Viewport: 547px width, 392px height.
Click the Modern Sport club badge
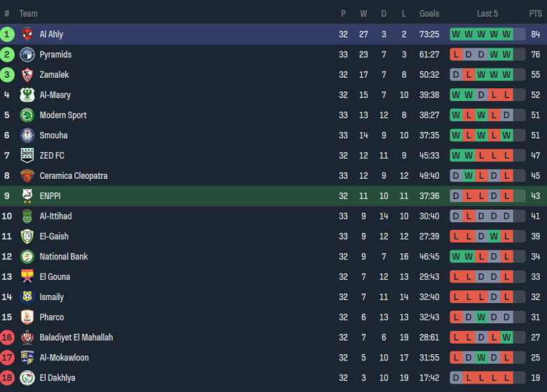27,115
